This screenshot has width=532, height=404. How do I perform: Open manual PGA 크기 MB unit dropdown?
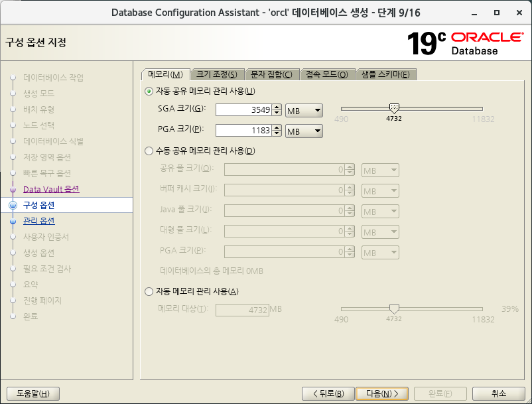point(380,253)
